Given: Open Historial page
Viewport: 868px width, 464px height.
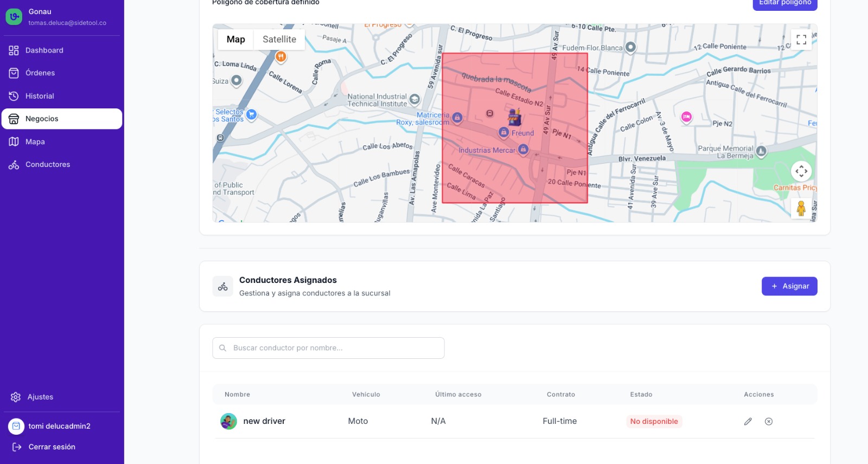Looking at the screenshot, I should click(62, 96).
